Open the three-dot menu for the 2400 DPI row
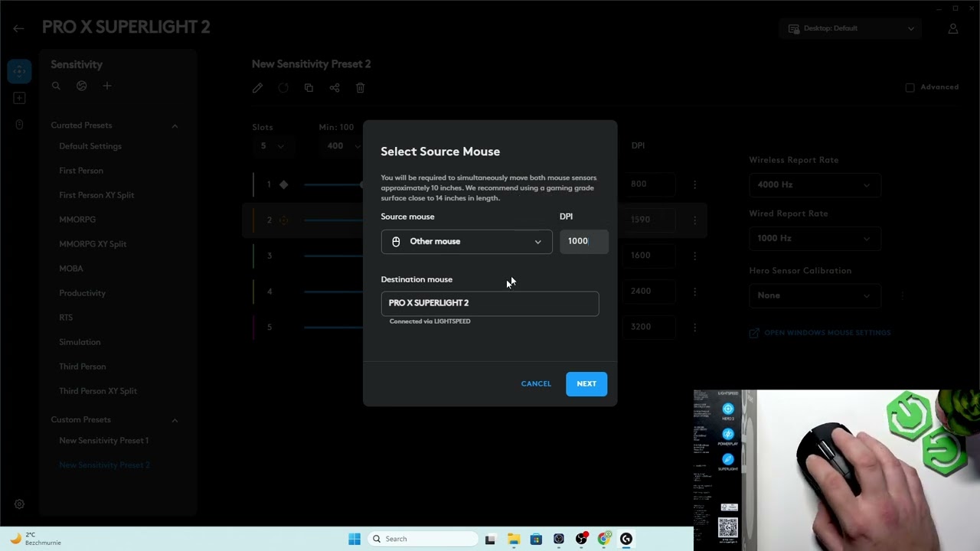Screen dimensions: 980x551 (695, 292)
